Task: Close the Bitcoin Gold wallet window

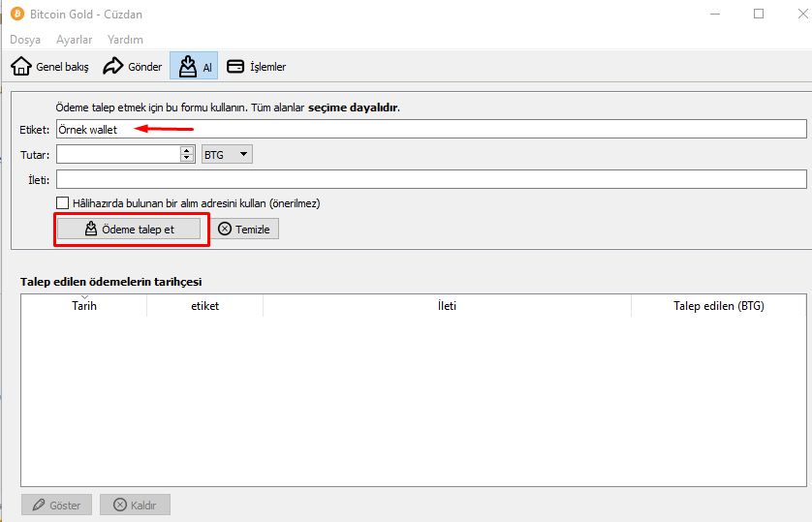Action: [x=801, y=14]
